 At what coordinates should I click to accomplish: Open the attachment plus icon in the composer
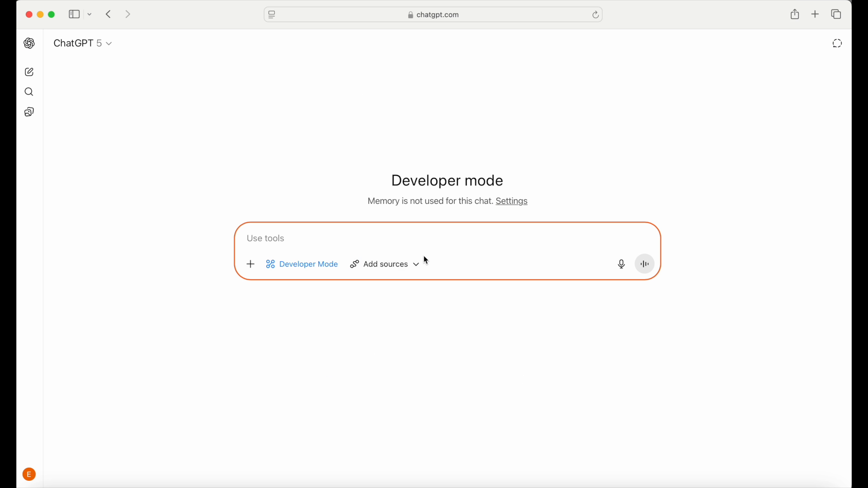tap(250, 264)
